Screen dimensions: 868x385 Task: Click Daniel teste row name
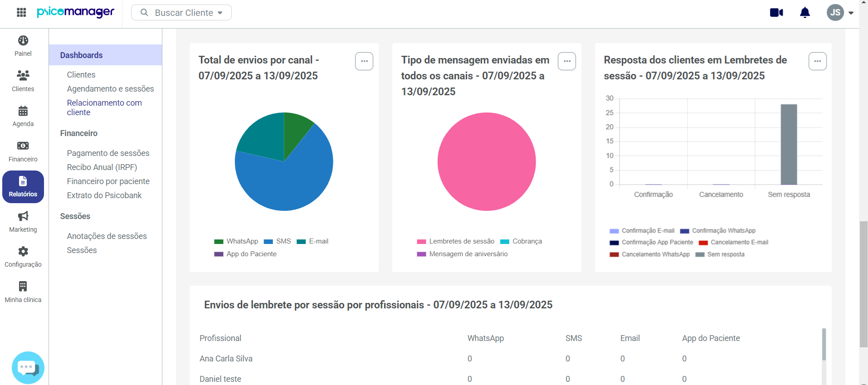click(220, 379)
